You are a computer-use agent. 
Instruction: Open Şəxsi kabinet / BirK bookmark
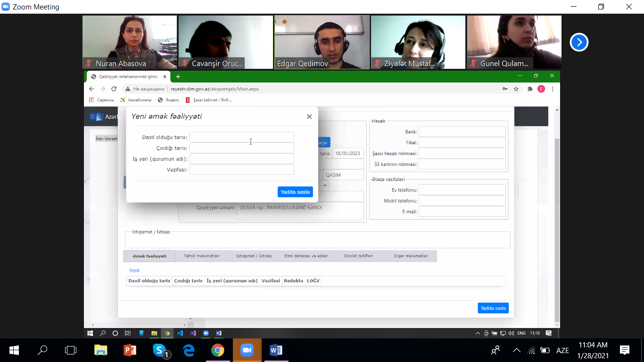pos(208,100)
